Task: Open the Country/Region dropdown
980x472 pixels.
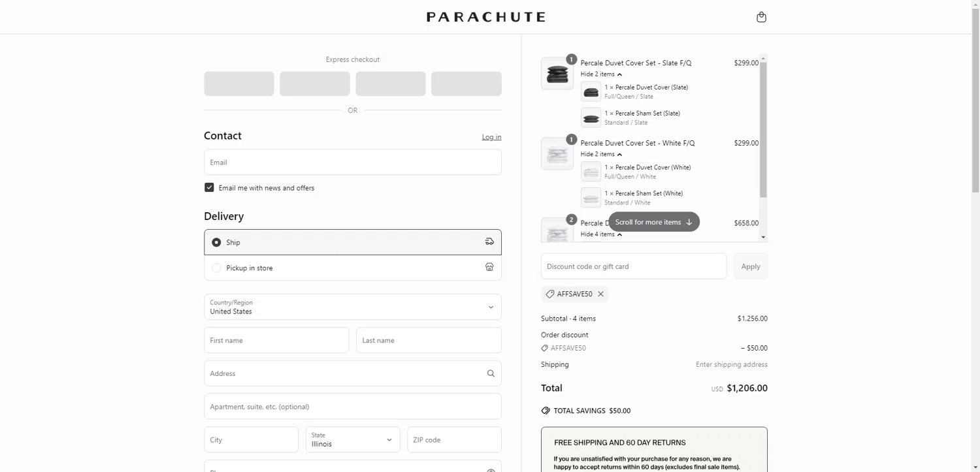Action: coord(352,307)
